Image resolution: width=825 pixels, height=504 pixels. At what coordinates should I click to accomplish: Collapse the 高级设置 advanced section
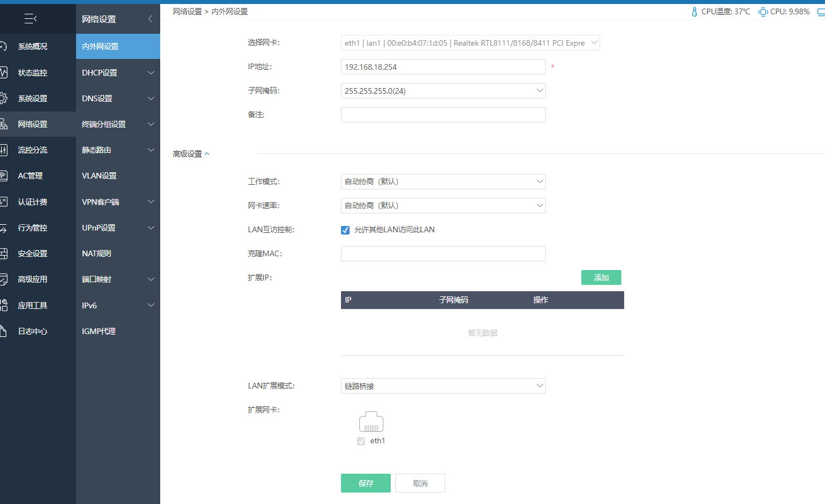192,154
